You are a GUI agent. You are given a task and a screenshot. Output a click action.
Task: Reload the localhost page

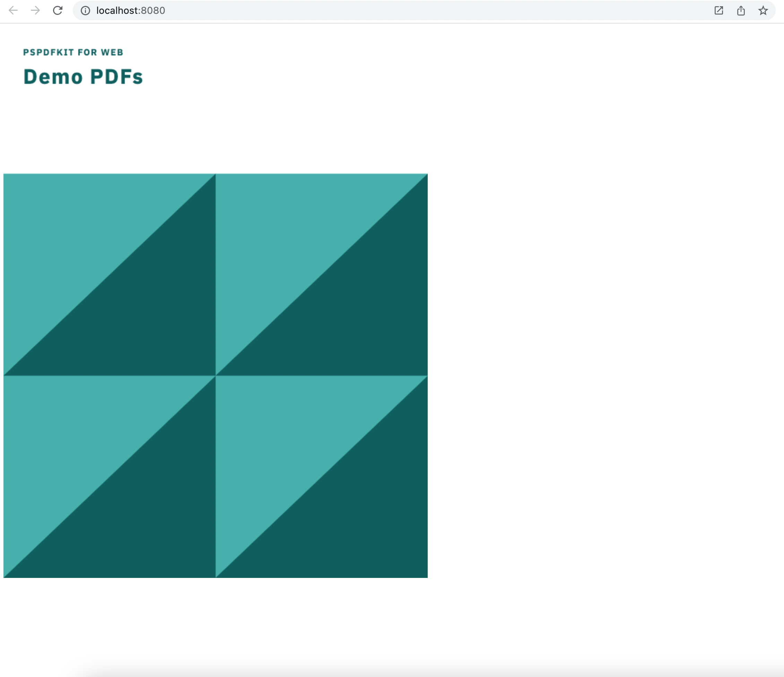(x=58, y=10)
